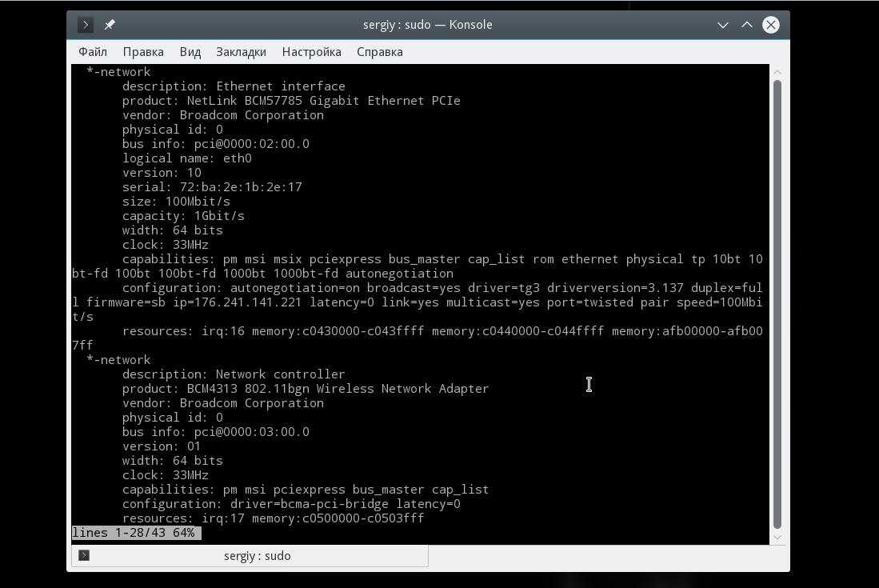Click the terminal icon on the session tab

(84, 555)
